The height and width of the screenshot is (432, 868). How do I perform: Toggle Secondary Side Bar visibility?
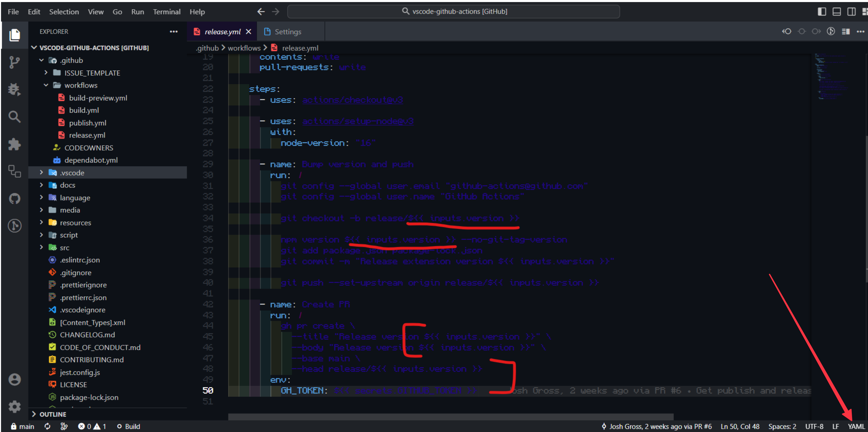851,11
